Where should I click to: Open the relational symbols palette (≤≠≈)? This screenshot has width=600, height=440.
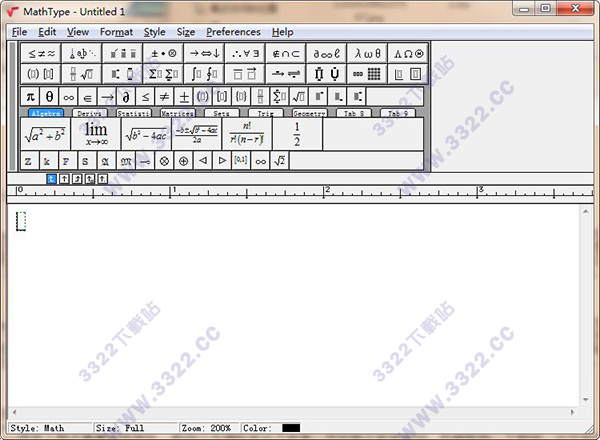click(41, 54)
